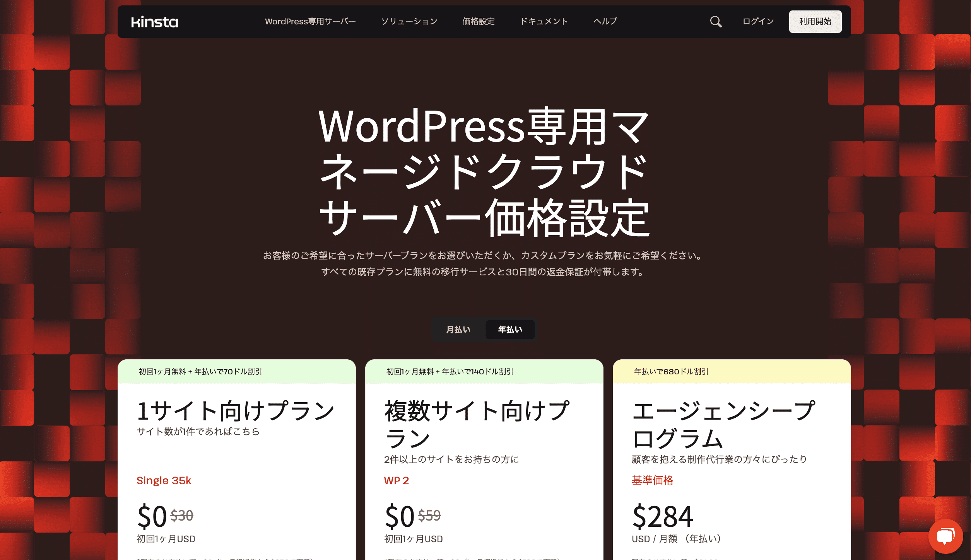Click 複数サイト向けプラン heading
Viewport: 971px width, 560px height.
pyautogui.click(x=477, y=425)
